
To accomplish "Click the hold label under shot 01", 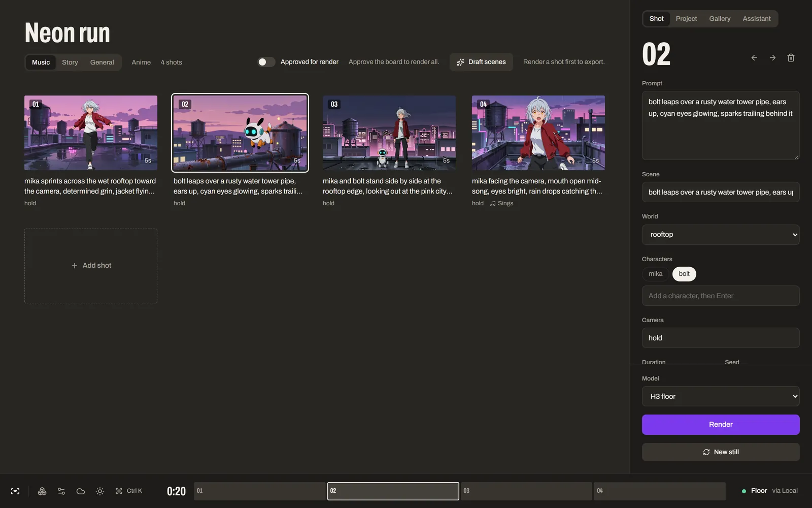I will click(30, 203).
